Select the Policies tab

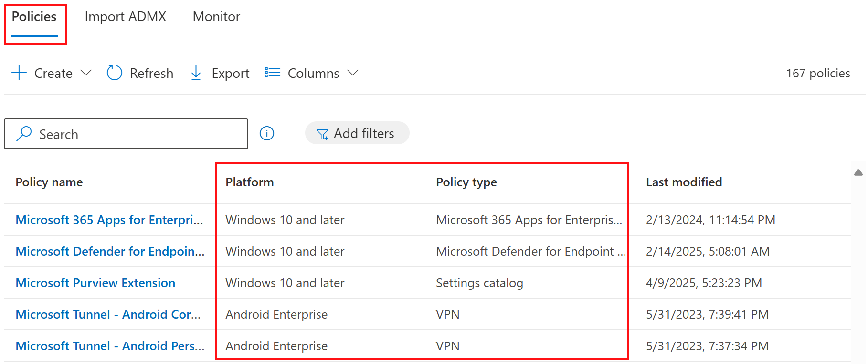(x=34, y=17)
